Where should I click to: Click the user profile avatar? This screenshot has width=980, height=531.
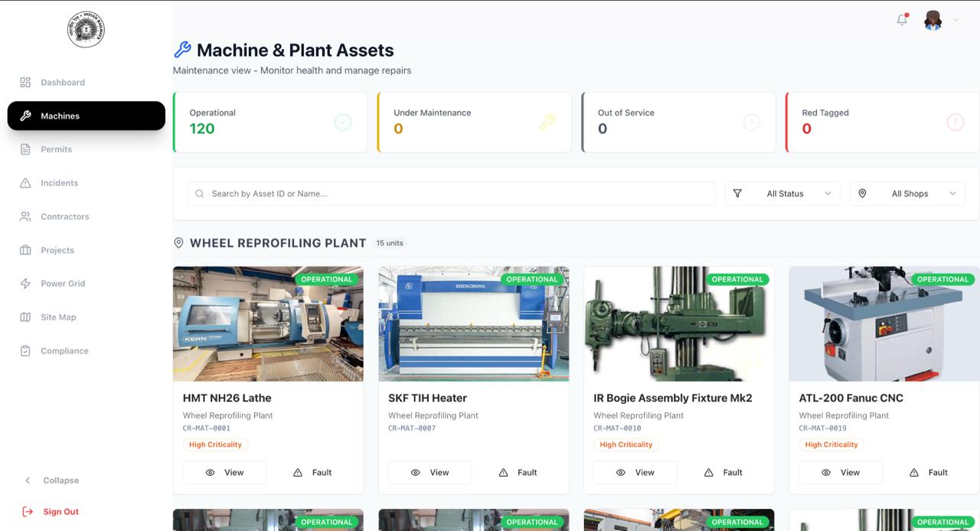click(933, 21)
